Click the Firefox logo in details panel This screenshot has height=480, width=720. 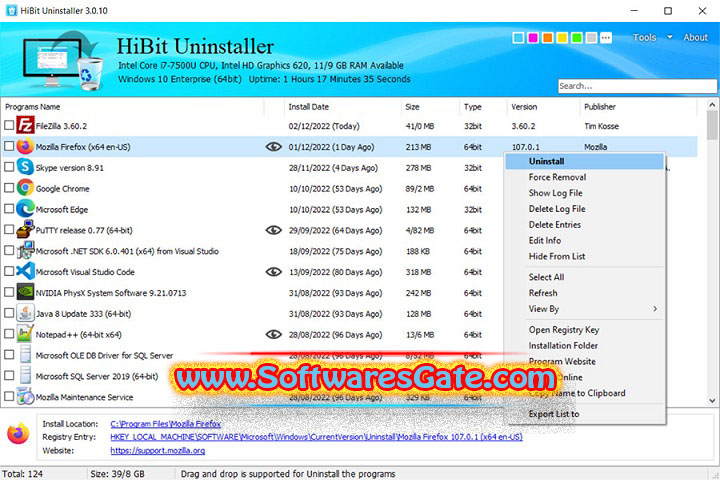click(18, 434)
